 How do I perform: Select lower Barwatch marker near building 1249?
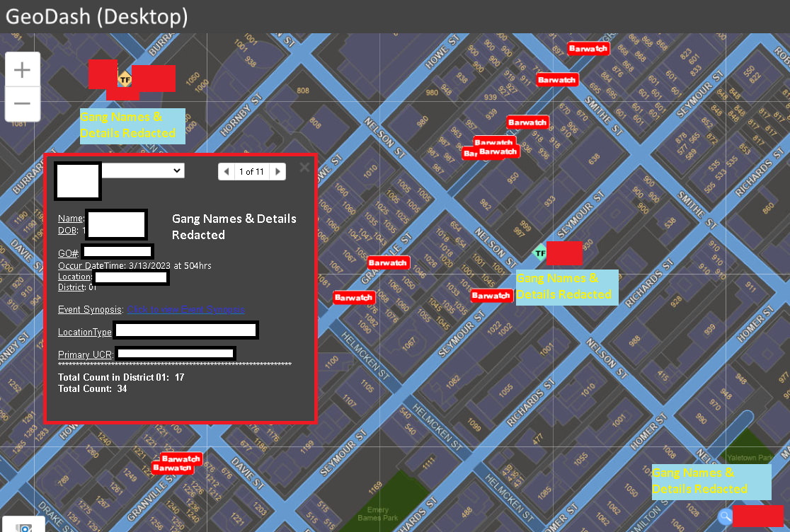(x=172, y=468)
